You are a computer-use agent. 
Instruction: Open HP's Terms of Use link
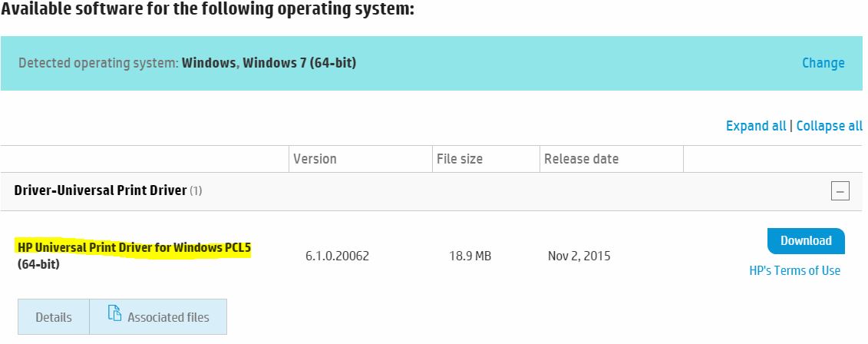pos(794,270)
